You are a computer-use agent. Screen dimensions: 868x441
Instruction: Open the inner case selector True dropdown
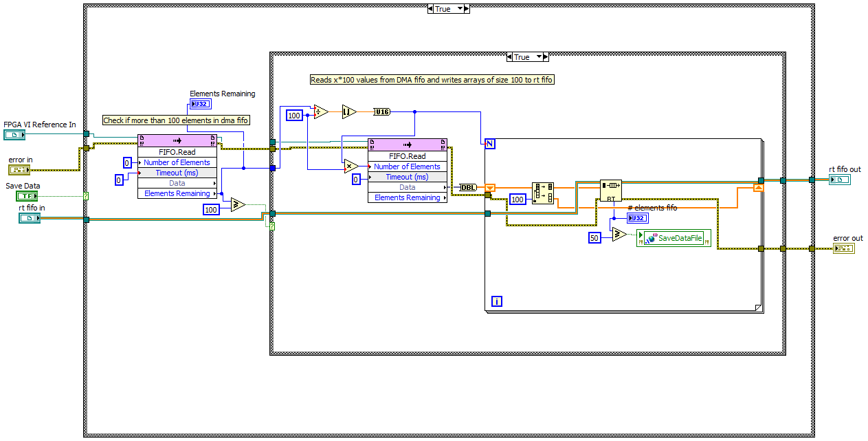[539, 57]
